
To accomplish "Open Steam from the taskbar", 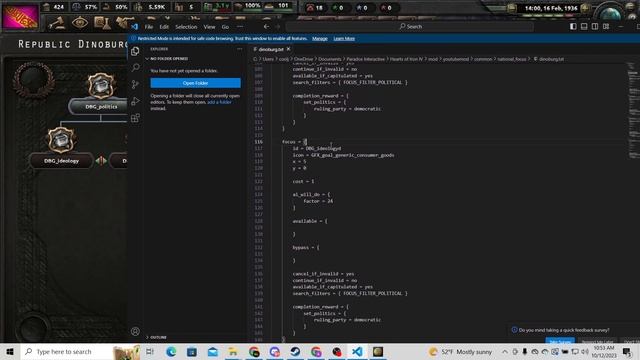I will [x=295, y=351].
